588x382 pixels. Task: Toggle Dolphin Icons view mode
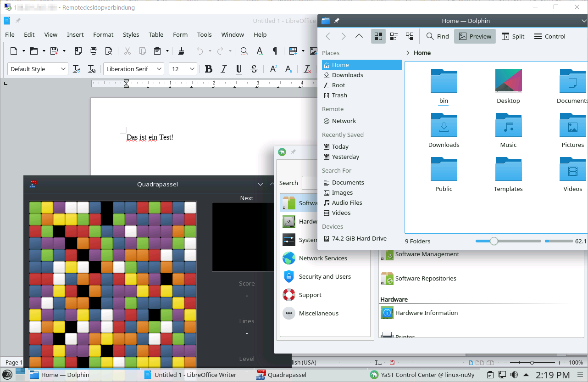378,36
